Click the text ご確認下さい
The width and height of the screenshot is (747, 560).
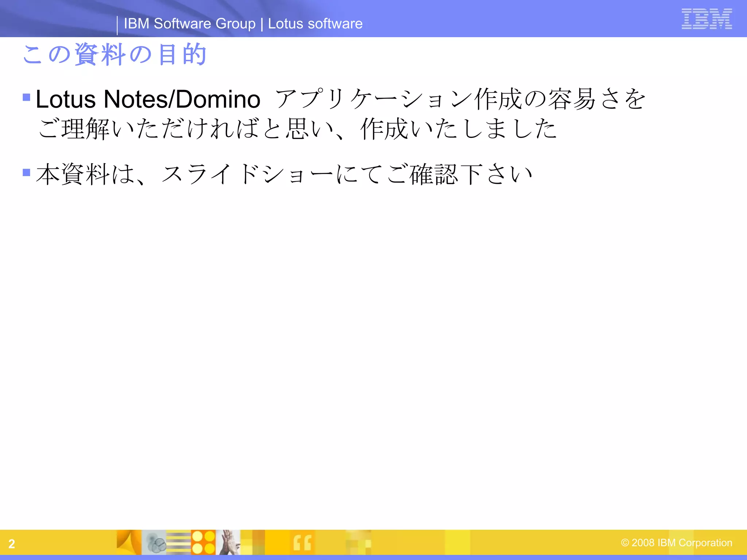tap(460, 174)
